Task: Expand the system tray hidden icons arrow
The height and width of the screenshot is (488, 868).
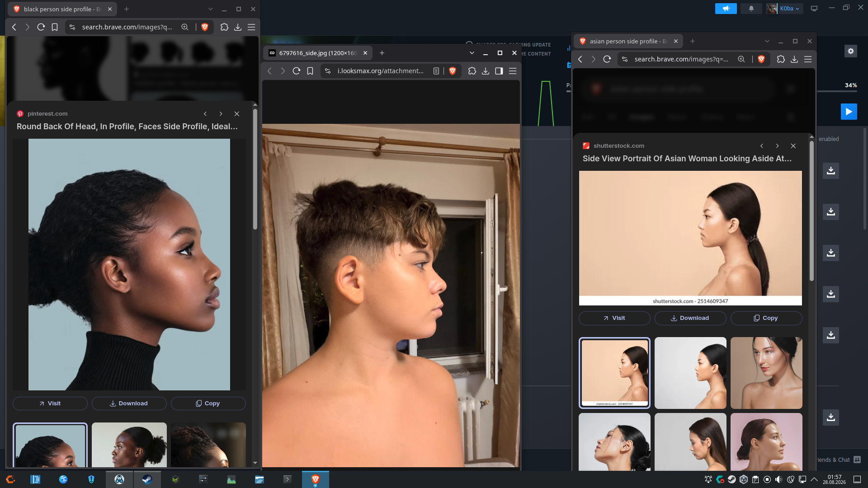Action: (x=814, y=479)
